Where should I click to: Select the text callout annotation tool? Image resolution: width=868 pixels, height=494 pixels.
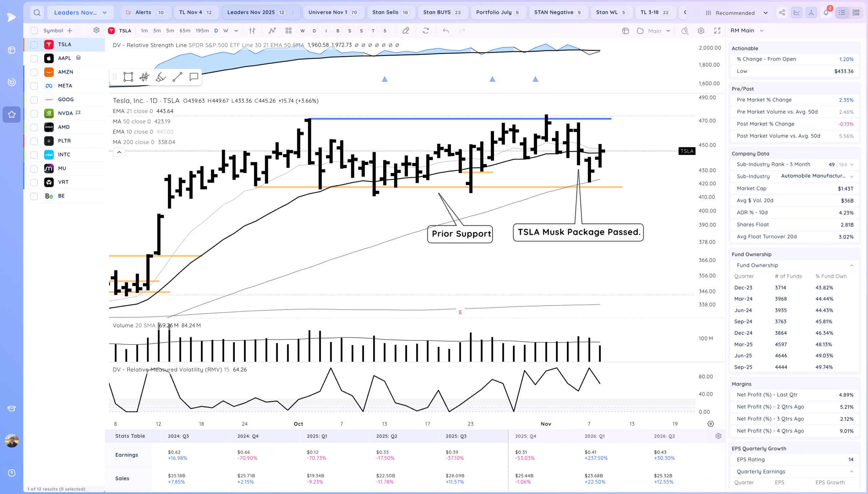194,77
